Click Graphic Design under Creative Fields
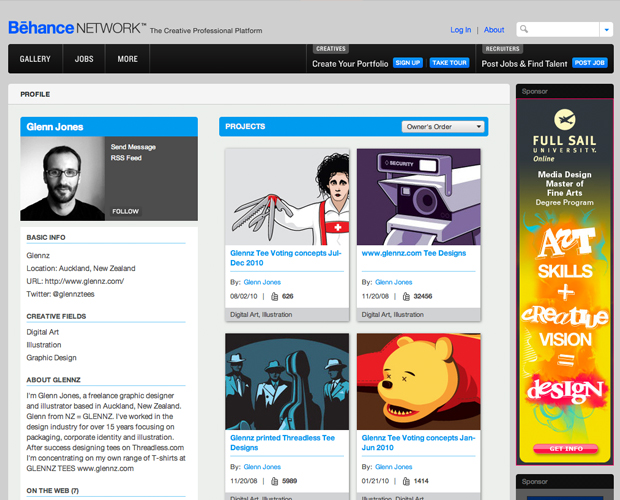 [51, 358]
